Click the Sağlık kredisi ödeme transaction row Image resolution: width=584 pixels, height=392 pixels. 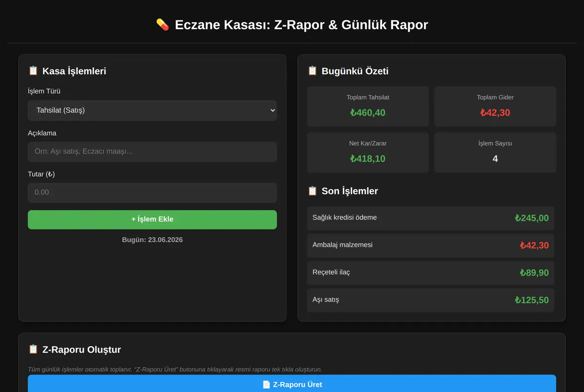coord(431,218)
